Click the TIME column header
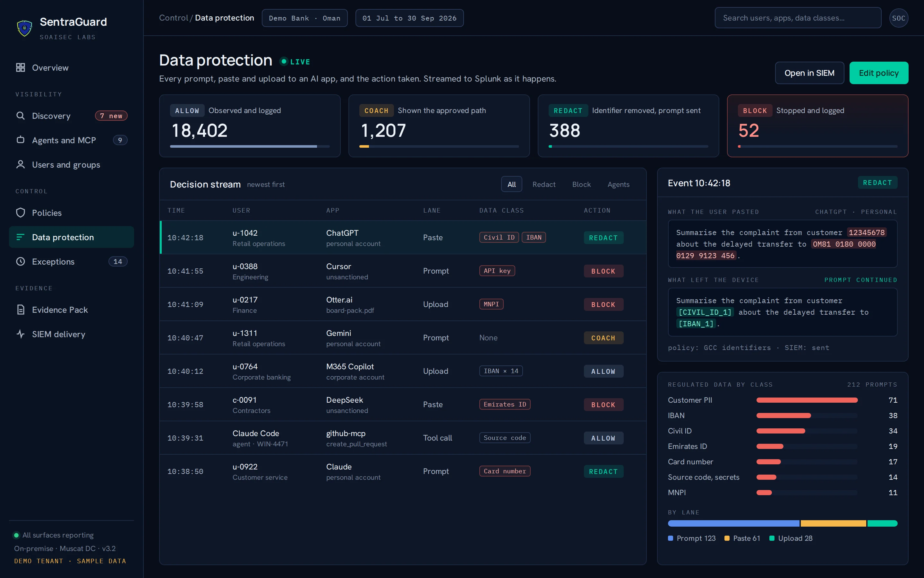Image resolution: width=924 pixels, height=578 pixels. [x=176, y=211]
